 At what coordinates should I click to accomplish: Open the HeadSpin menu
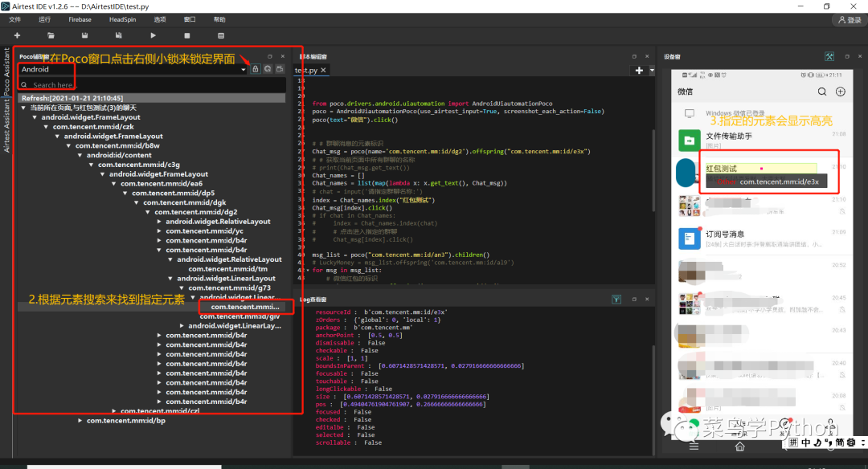point(122,19)
